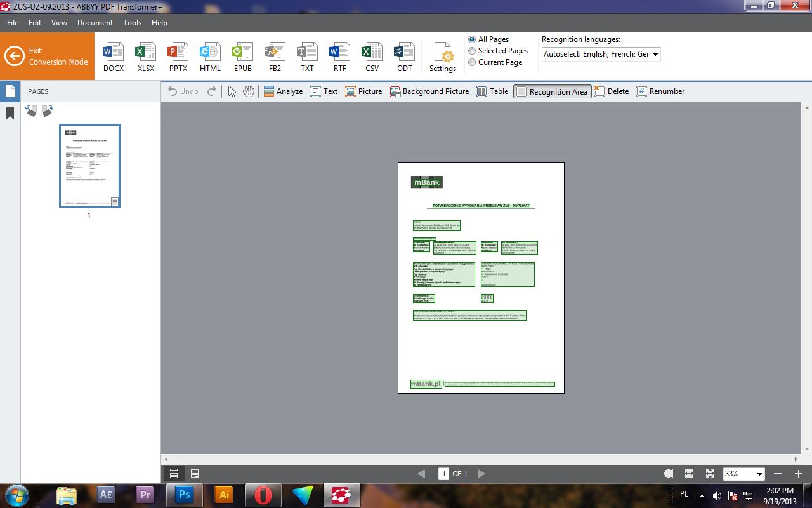Zoom in with plus button
812x508 pixels.
798,474
